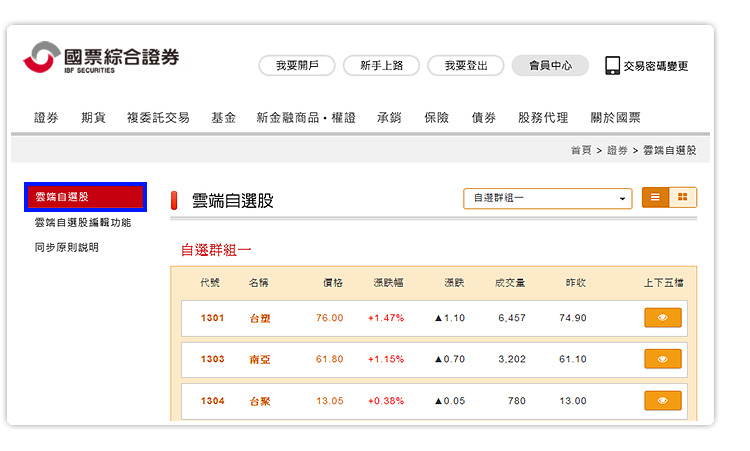Image resolution: width=750 pixels, height=451 pixels.
Task: Go to 首頁 in breadcrumb
Action: click(581, 150)
